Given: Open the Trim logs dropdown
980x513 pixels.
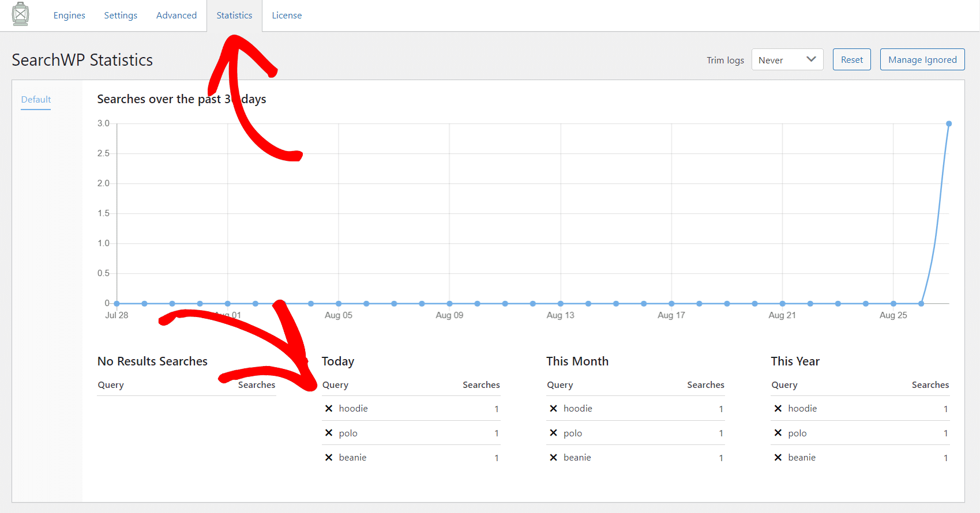Looking at the screenshot, I should [787, 60].
